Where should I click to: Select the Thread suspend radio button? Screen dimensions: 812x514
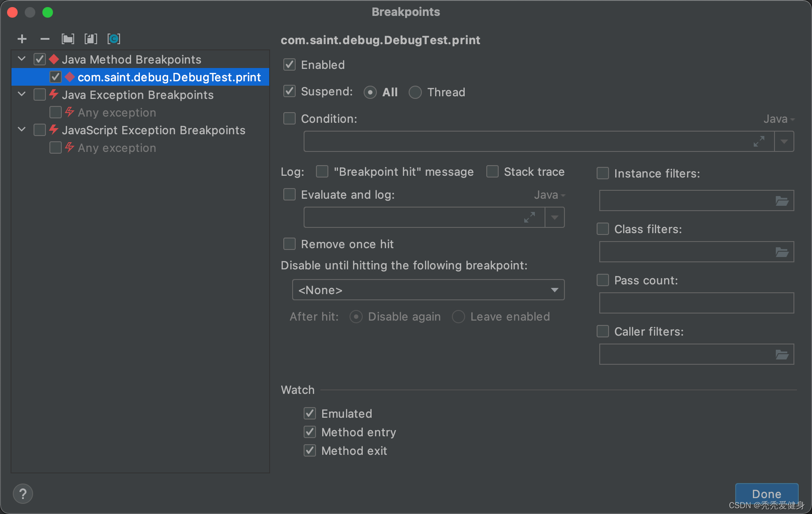tap(415, 92)
